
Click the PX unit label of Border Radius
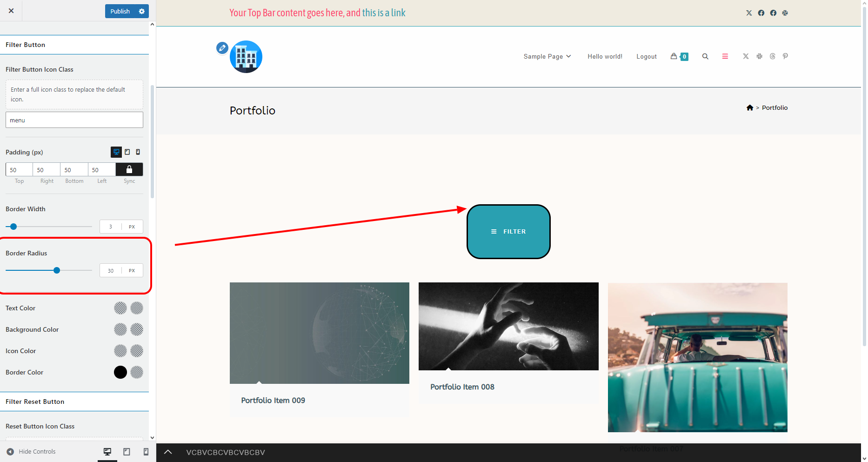[x=132, y=270]
